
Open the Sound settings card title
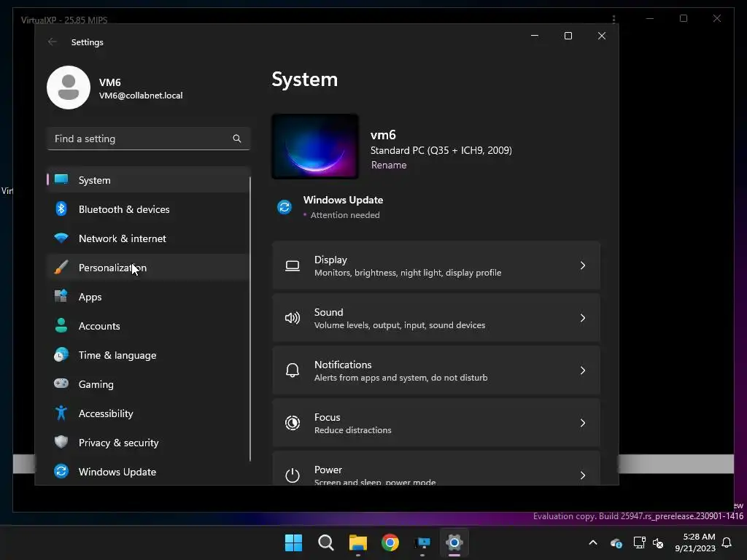[328, 312]
